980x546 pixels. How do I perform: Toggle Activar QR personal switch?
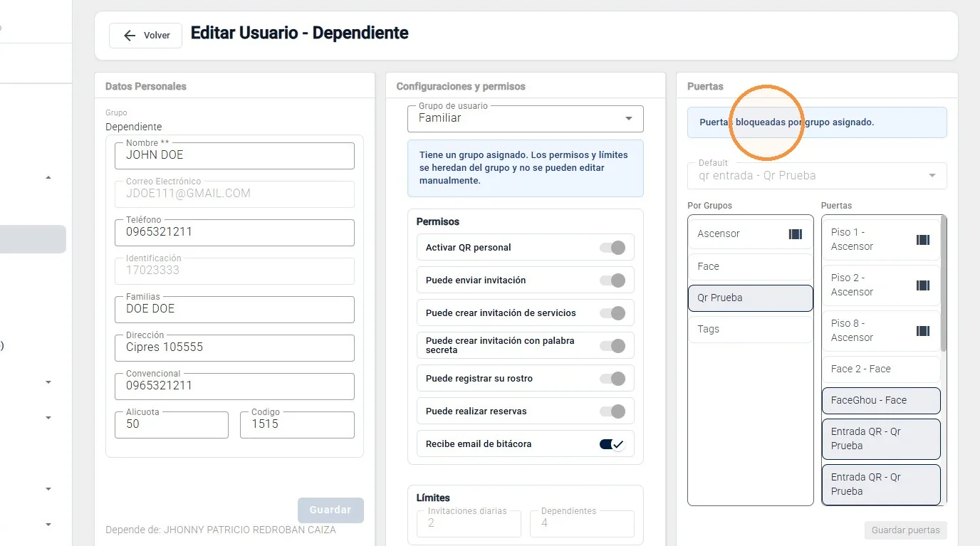coord(612,248)
